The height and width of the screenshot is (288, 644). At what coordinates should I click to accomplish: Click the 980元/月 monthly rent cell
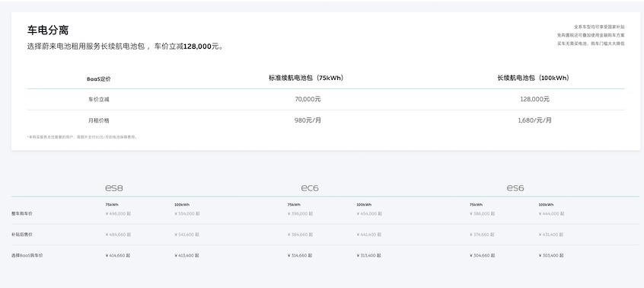[308, 120]
